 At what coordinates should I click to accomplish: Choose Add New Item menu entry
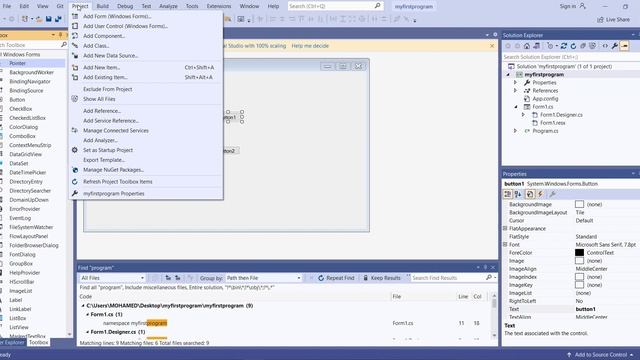(x=147, y=67)
